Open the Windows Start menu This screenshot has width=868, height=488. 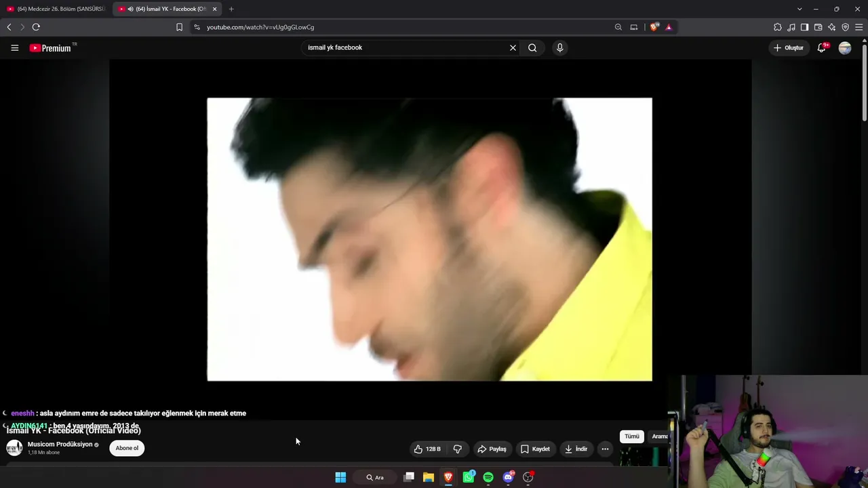click(340, 477)
